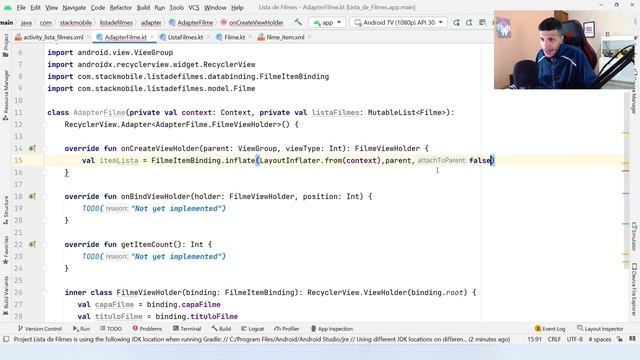Click the override gutter icon on line 18
Viewport: 640px width, 360px height.
[x=32, y=197]
